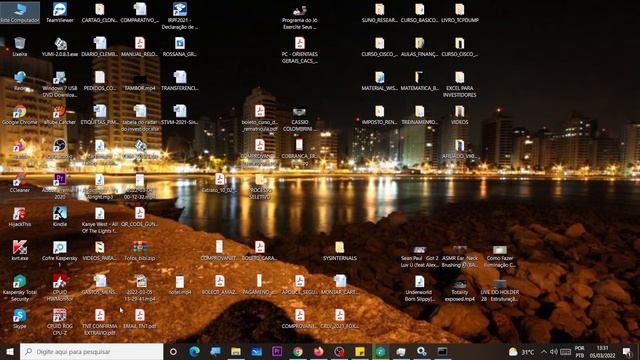Open the kvrt.exe desktop file
Image resolution: width=640 pixels, height=360 pixels.
[x=20, y=251]
